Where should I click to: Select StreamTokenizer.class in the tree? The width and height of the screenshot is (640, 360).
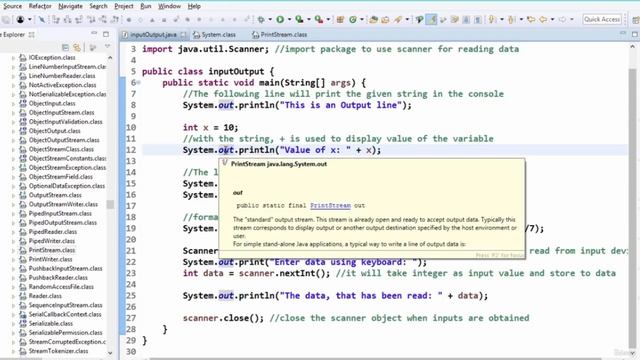[x=58, y=351]
